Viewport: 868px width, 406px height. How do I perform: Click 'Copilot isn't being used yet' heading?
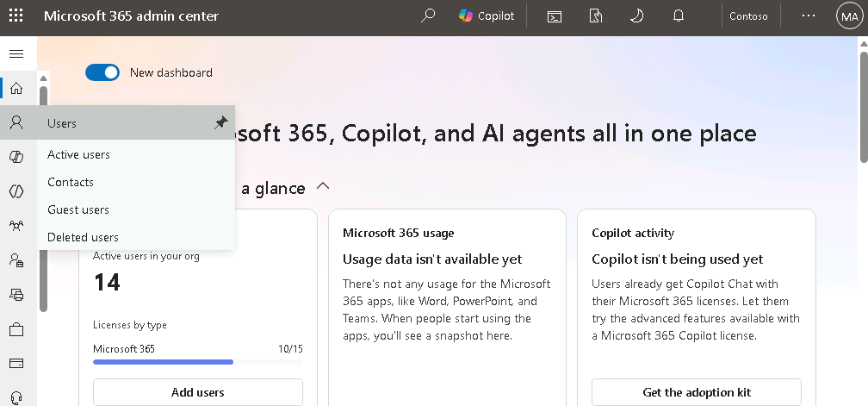[677, 259]
